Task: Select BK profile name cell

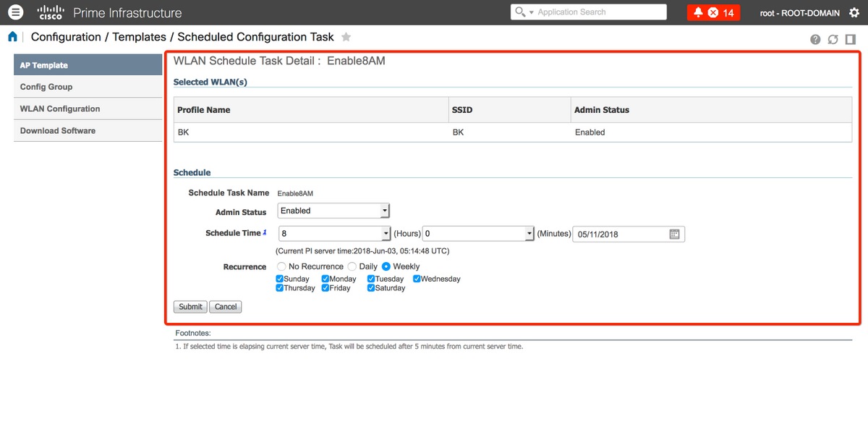Action: (311, 132)
